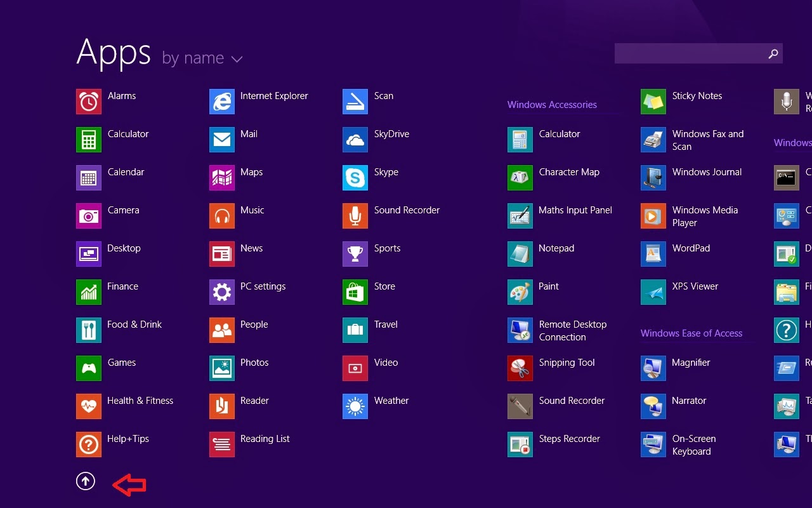Click the Desktop text label

pyautogui.click(x=124, y=248)
